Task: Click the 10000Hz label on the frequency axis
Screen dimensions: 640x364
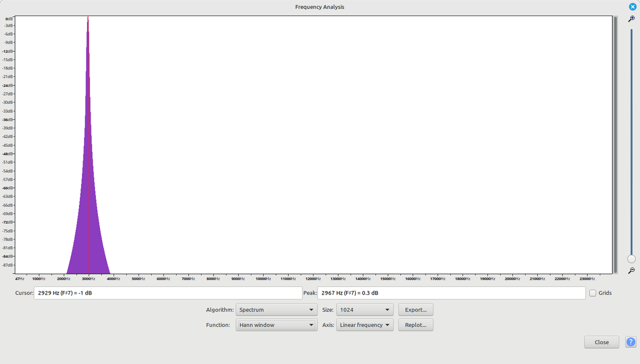Action: [263, 279]
